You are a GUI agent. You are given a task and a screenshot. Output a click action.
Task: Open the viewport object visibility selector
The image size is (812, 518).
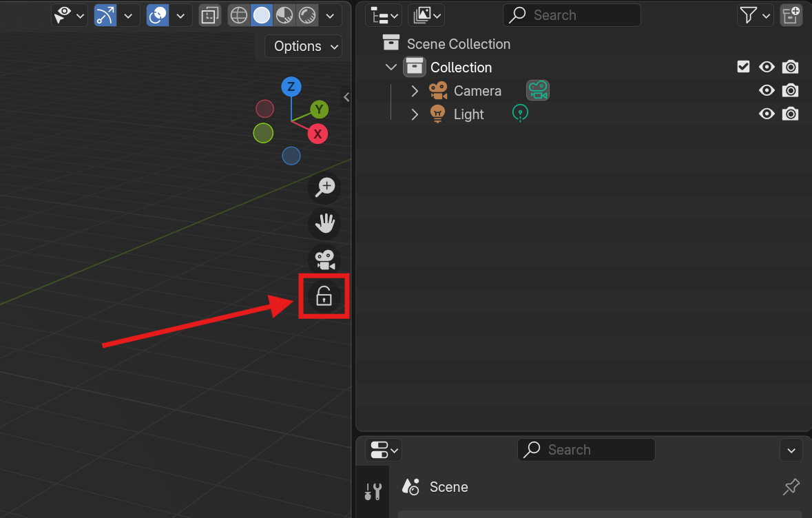point(70,16)
